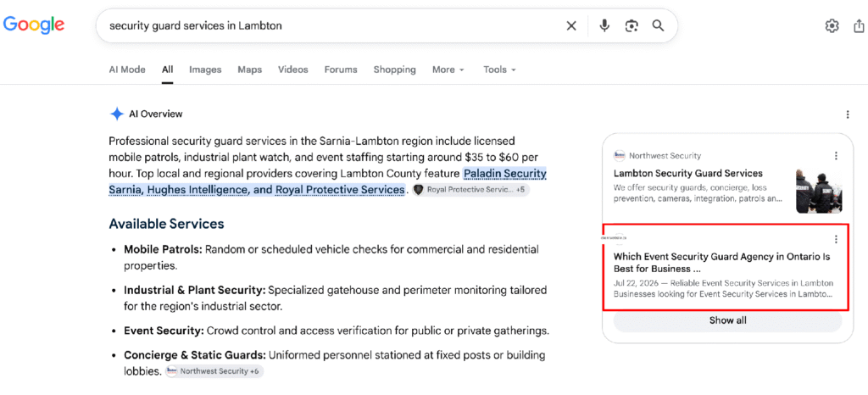Open the Videos tab
The image size is (868, 395).
tap(292, 70)
